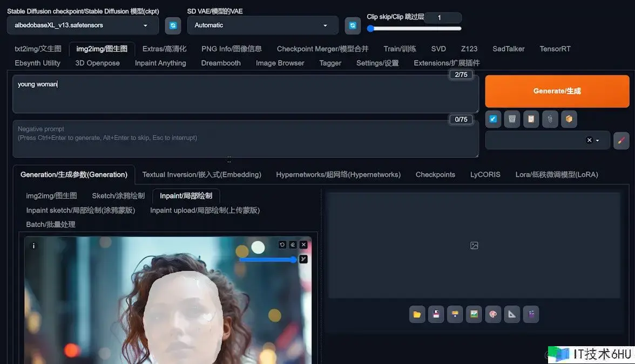Open the Inpaint upload sub-tab

click(205, 210)
